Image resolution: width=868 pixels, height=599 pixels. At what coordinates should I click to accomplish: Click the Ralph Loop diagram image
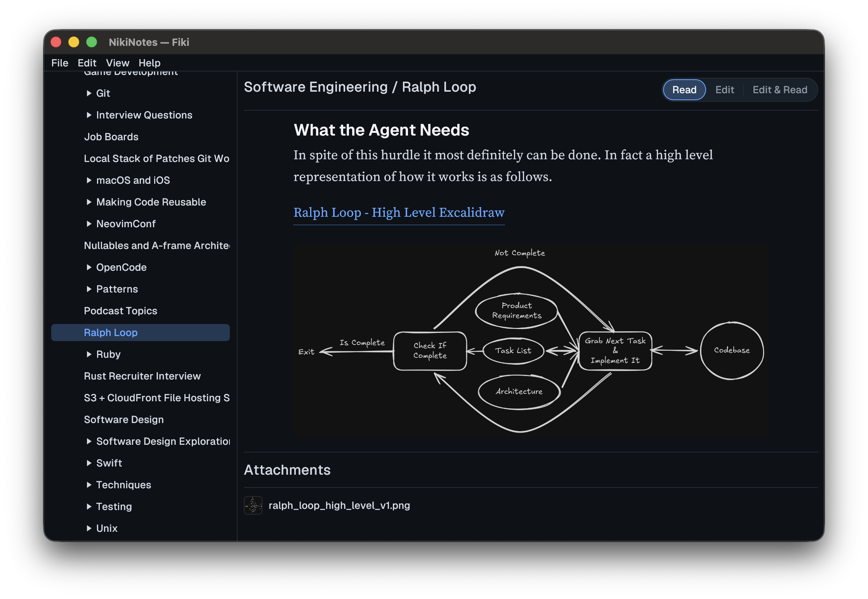coord(530,341)
